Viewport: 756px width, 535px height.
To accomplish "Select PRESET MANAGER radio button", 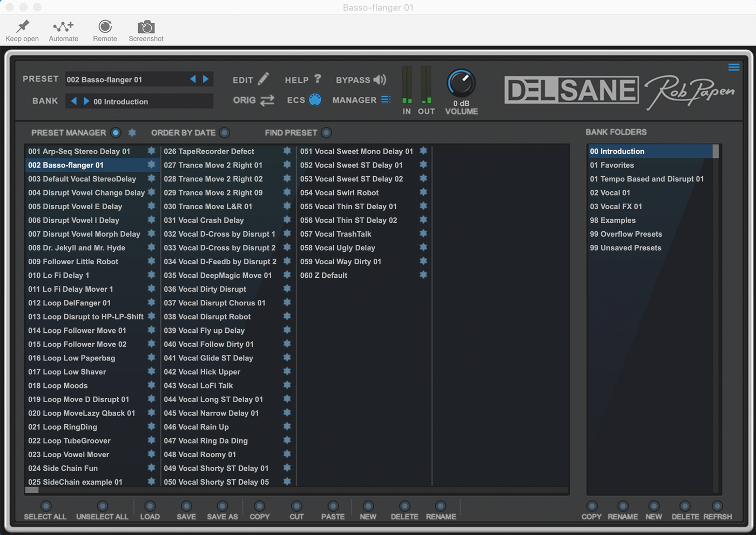I will point(116,132).
